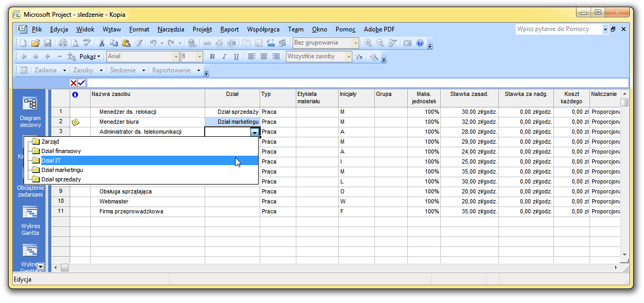This screenshot has width=644, height=303.
Task: Click the Webmaster resource name cell
Action: coord(148,201)
